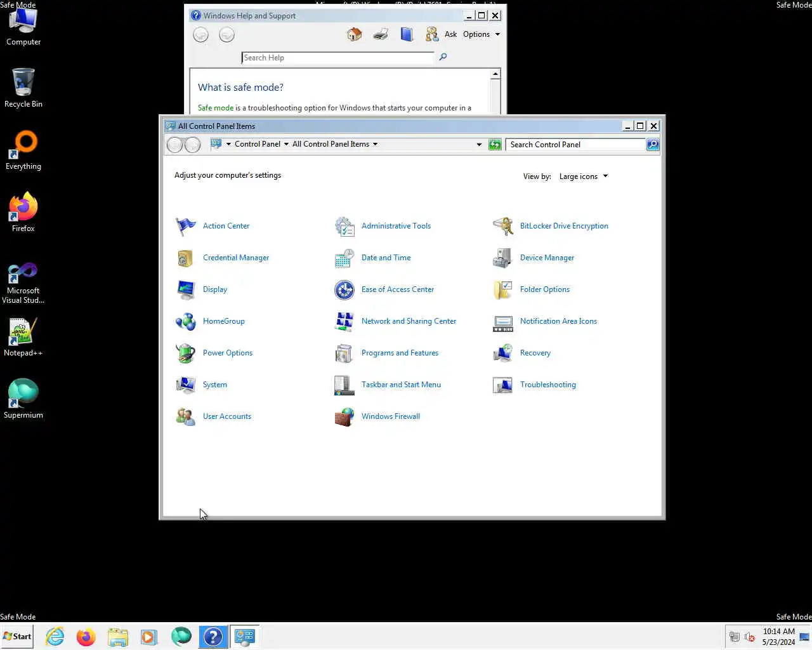Open the Ease of Access Center icon

pyautogui.click(x=344, y=289)
